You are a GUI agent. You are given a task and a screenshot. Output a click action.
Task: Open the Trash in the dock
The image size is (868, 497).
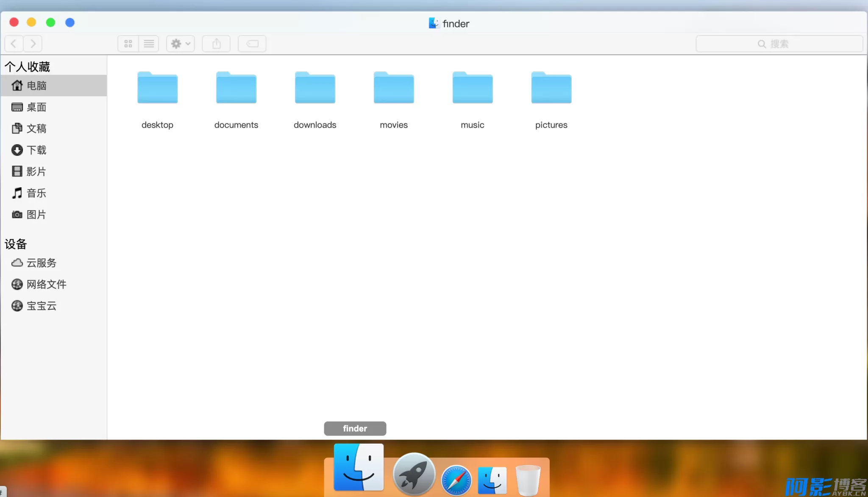pyautogui.click(x=528, y=480)
